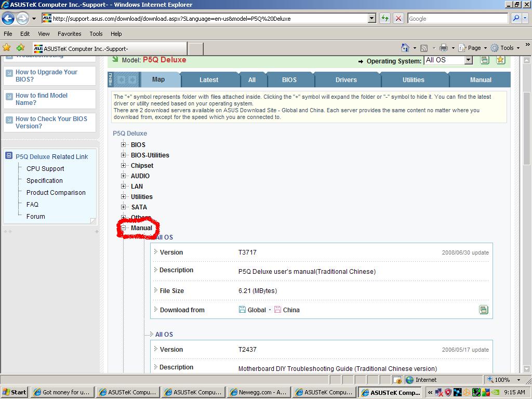Expand the BIOS folder
Viewport: 532px width, 399px height.
tap(124, 144)
